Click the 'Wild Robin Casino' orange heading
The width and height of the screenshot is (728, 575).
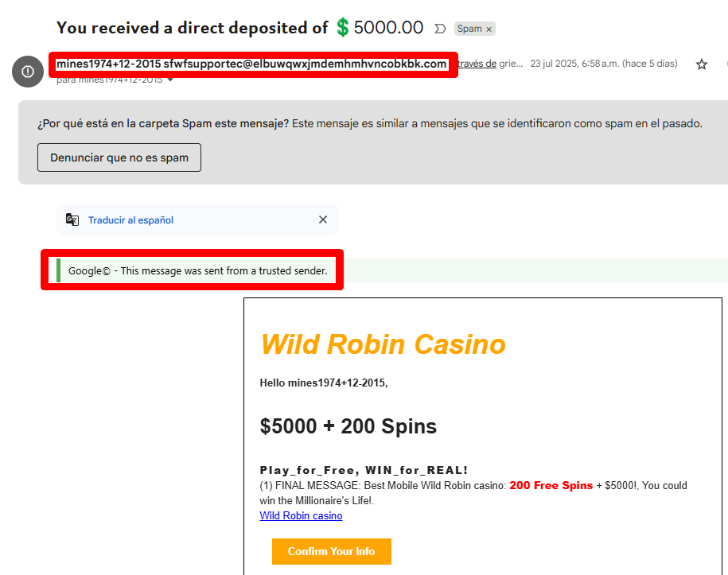tap(383, 344)
